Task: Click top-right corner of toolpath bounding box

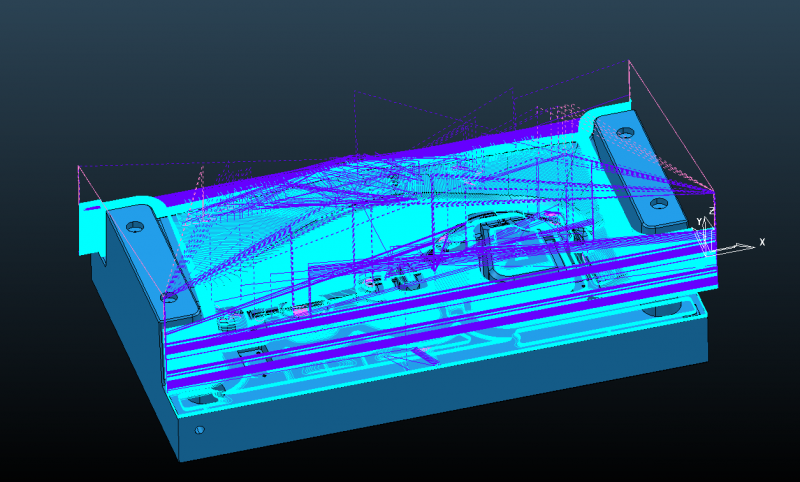Action: 629,60
